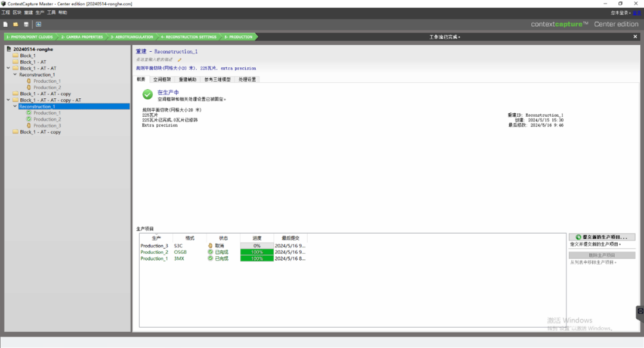Open the 帮助 menu
The height and width of the screenshot is (348, 644).
[x=63, y=13]
